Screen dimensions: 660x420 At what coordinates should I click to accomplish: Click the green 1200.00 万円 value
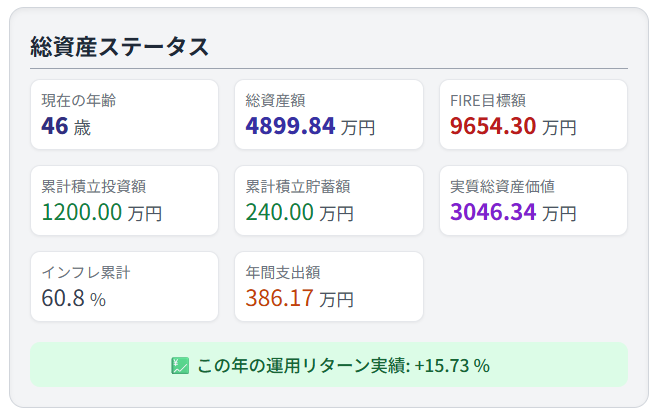tap(101, 212)
